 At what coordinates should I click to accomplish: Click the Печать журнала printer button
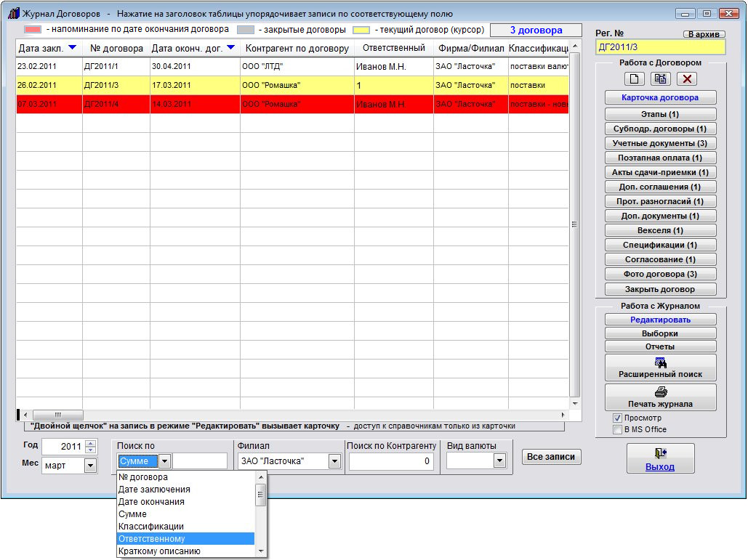(x=660, y=397)
